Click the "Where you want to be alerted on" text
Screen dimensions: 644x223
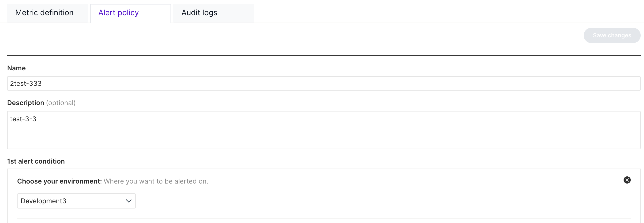coord(156,181)
